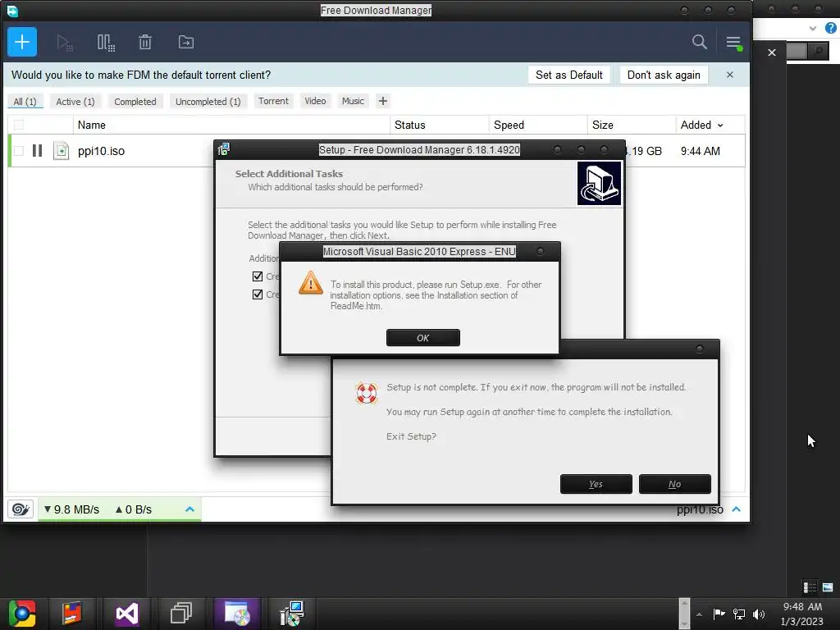Add a new download with plus button
Screen dimensions: 840x630
pos(22,42)
